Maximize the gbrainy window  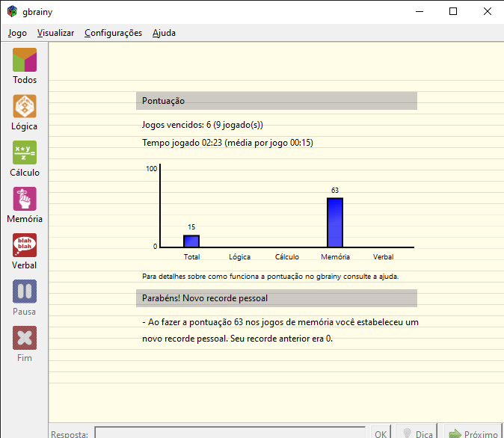[x=453, y=11]
